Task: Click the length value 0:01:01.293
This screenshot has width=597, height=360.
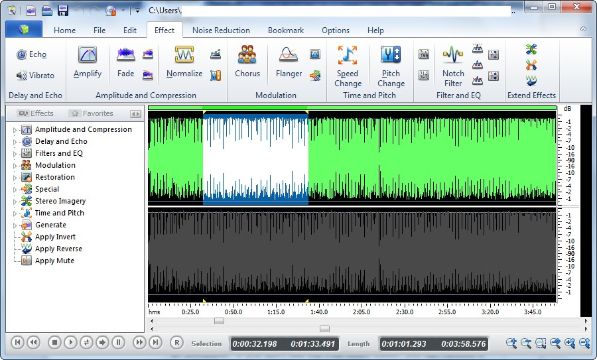Action: [404, 344]
